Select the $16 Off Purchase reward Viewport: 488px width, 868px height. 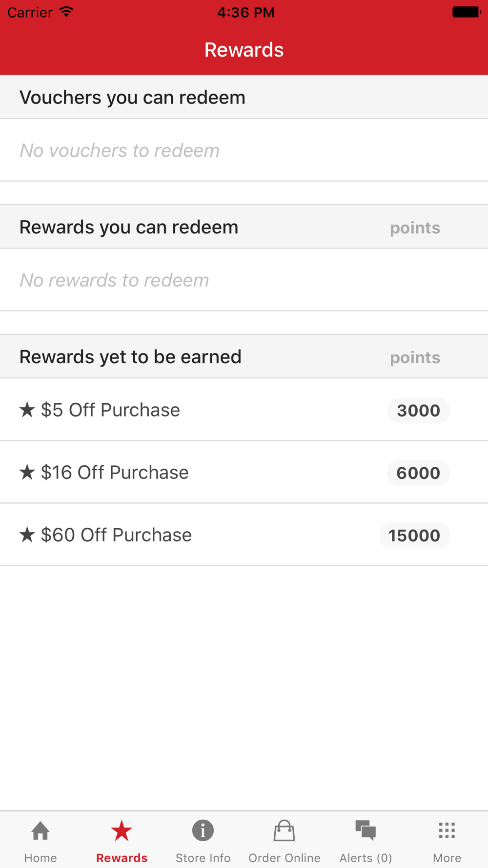tap(115, 473)
